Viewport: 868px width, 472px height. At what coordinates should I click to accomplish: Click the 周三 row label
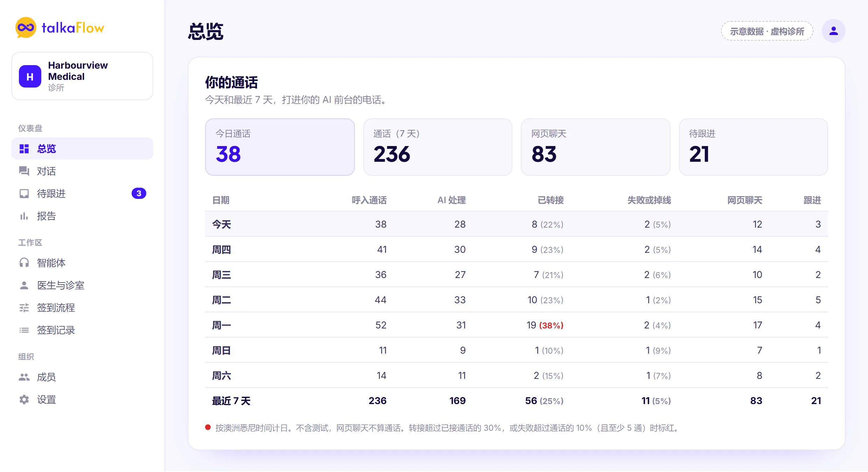[x=222, y=275]
